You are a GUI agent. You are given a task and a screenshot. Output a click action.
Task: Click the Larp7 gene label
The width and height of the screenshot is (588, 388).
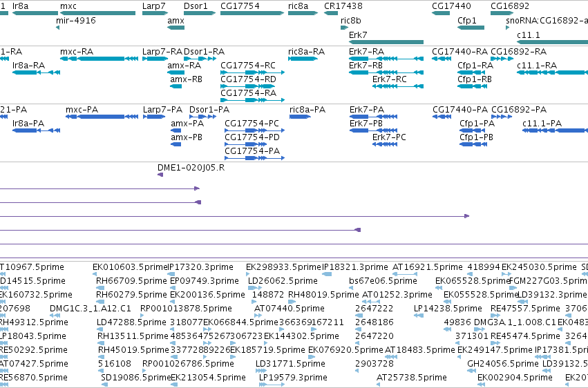click(x=154, y=6)
